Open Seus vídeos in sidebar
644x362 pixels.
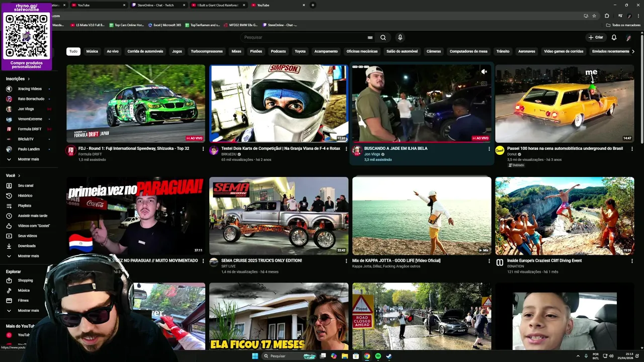coord(28,236)
